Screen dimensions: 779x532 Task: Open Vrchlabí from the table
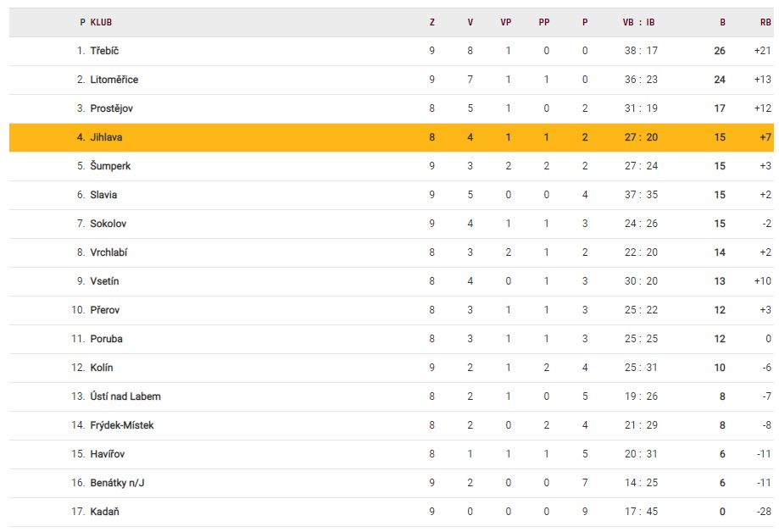pos(109,252)
